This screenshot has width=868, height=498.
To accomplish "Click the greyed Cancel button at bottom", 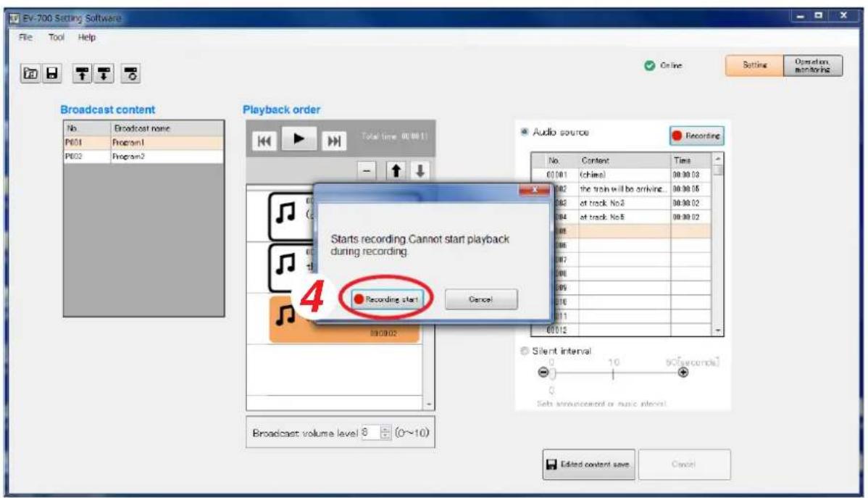I will pos(684,464).
